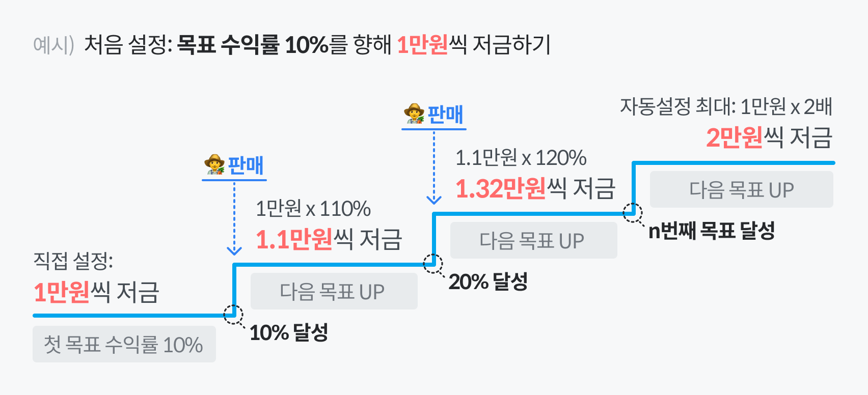Select the 첫 목표 수익률 10% box

[124, 344]
